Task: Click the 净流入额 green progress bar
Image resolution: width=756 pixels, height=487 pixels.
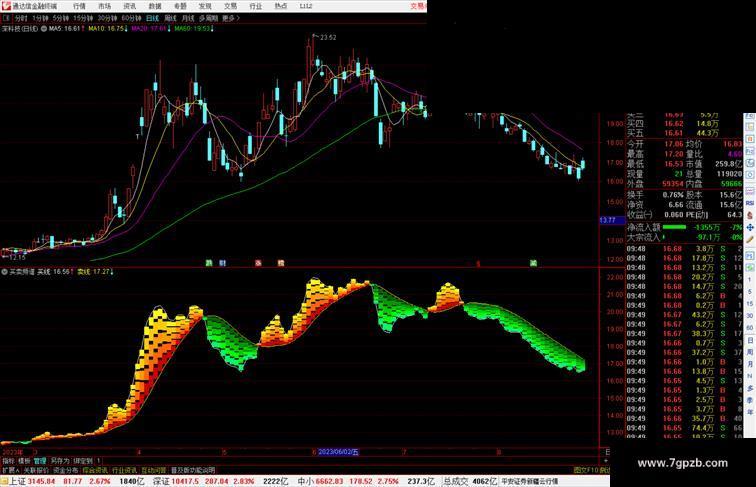Action: click(674, 227)
